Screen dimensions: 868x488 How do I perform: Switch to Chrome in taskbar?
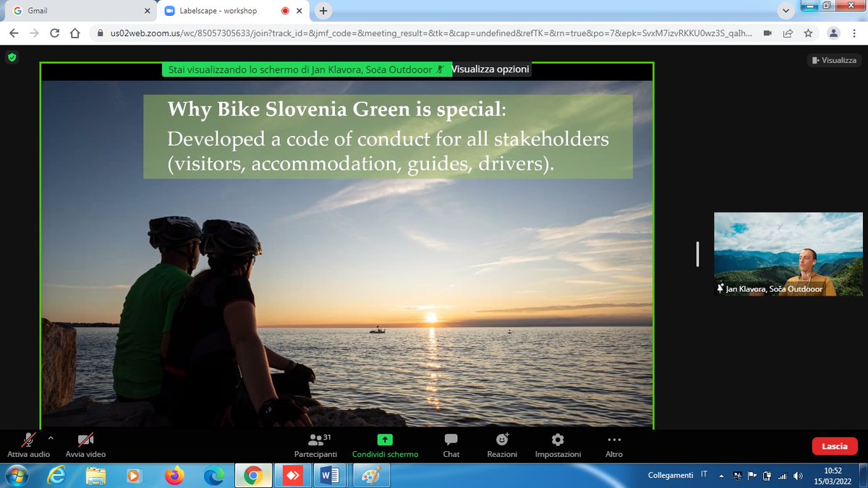coord(253,475)
